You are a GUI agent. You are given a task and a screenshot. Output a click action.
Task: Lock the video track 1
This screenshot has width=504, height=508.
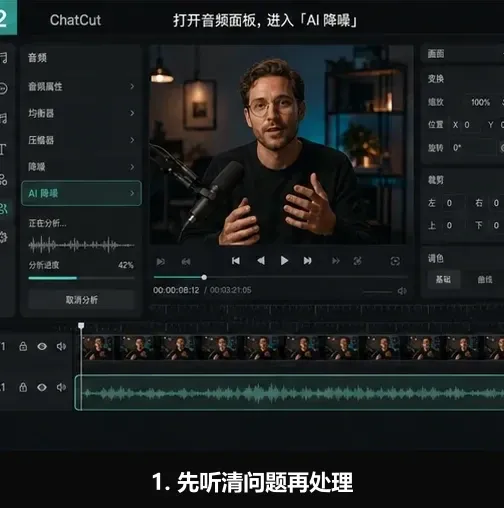[23, 346]
